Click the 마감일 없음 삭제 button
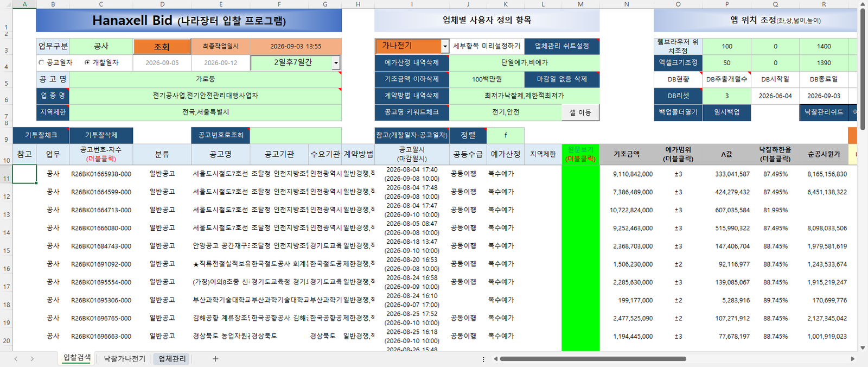Screen dimensions: 868x367 pyautogui.click(x=562, y=79)
